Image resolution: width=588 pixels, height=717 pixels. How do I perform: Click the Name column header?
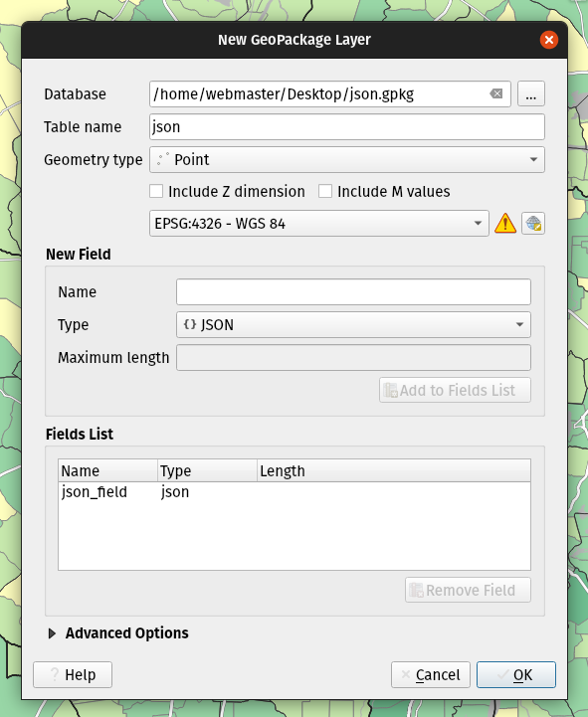point(108,470)
